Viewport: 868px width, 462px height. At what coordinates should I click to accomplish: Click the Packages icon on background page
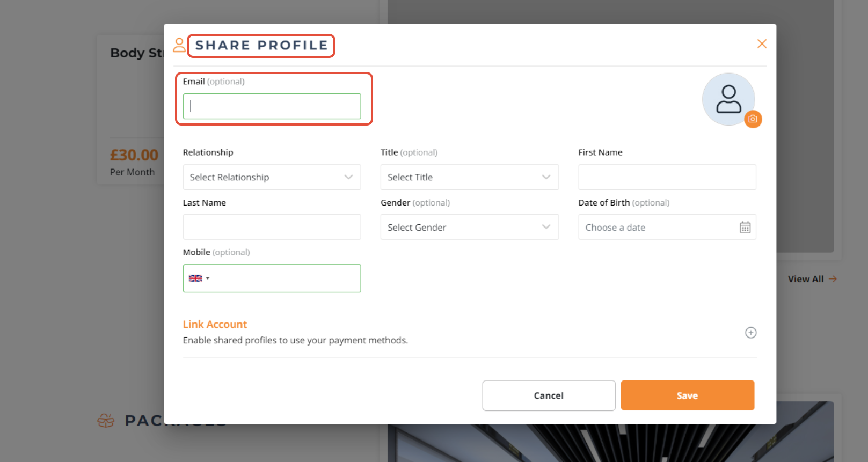pos(106,420)
